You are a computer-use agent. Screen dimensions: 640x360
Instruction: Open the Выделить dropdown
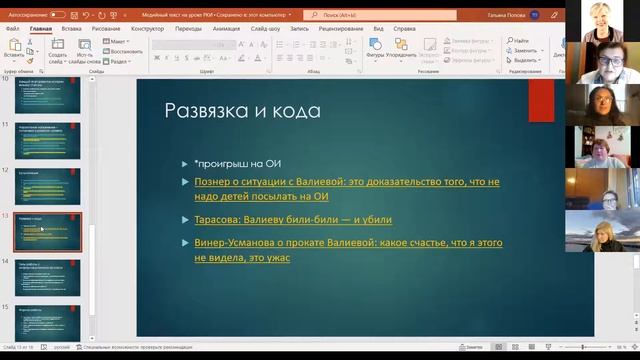point(523,60)
